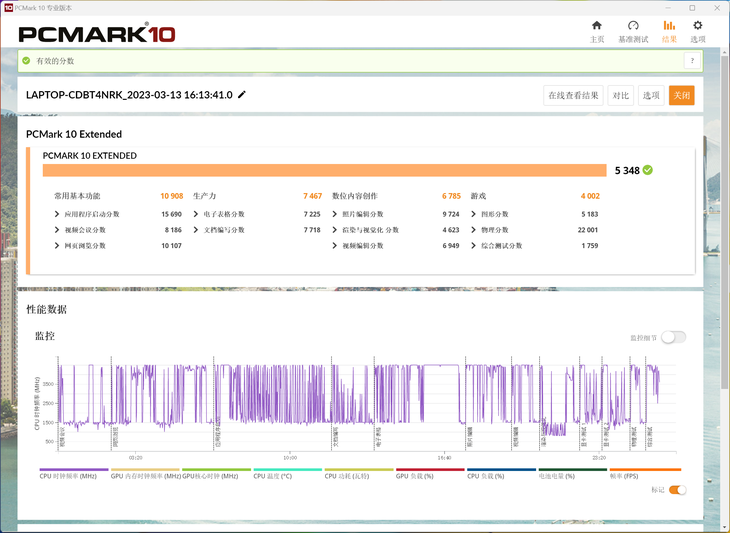Click the 常用基本功能 score 10 908
The width and height of the screenshot is (730, 533).
[x=172, y=196]
